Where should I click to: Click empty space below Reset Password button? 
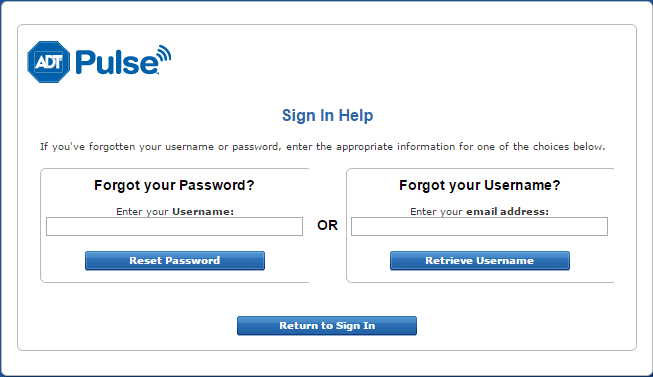pos(175,277)
